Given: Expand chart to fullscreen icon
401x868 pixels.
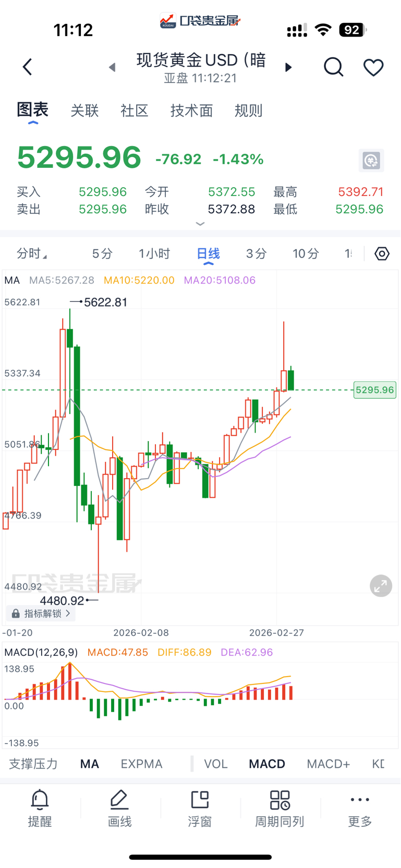Looking at the screenshot, I should point(381,586).
